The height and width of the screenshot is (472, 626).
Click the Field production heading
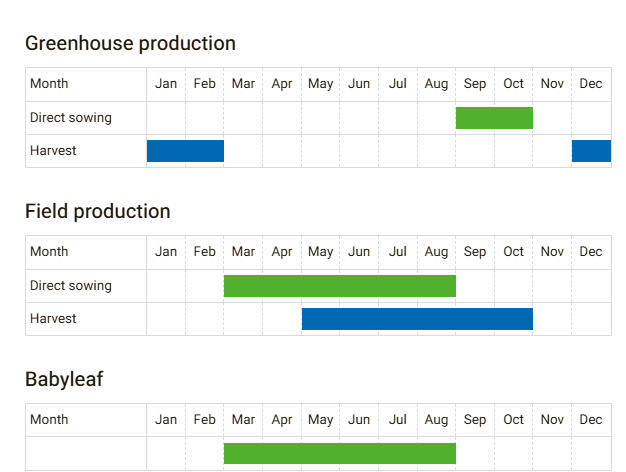(x=97, y=211)
